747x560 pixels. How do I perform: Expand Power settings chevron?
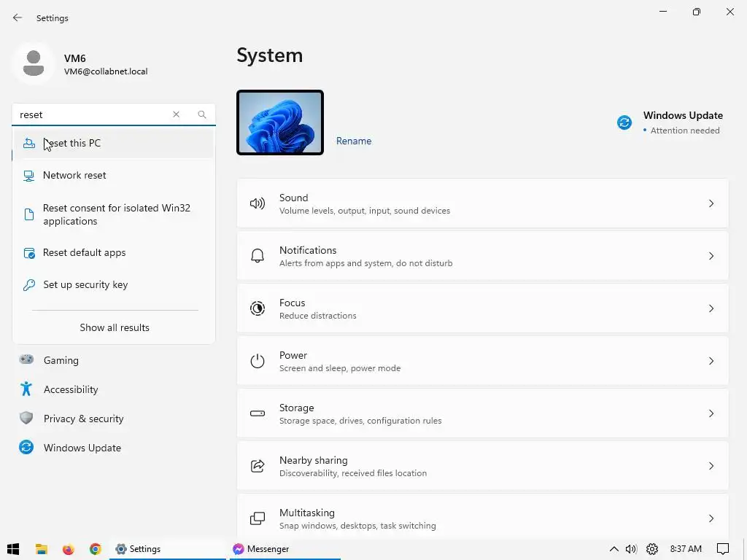click(x=711, y=361)
